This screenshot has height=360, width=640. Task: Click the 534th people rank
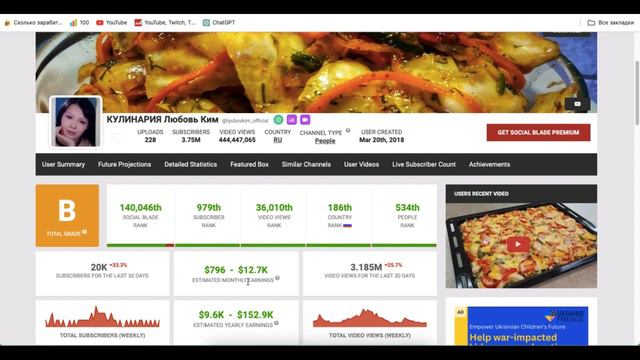(407, 207)
